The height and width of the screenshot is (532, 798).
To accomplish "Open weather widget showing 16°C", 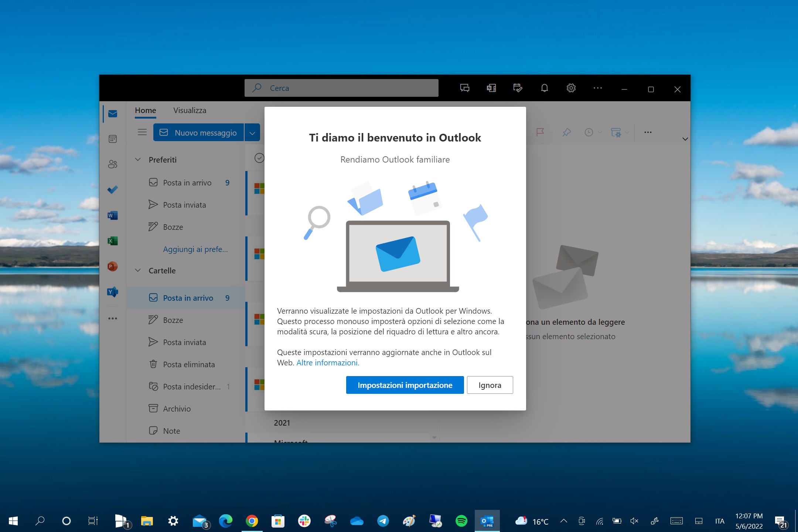I will pyautogui.click(x=532, y=521).
